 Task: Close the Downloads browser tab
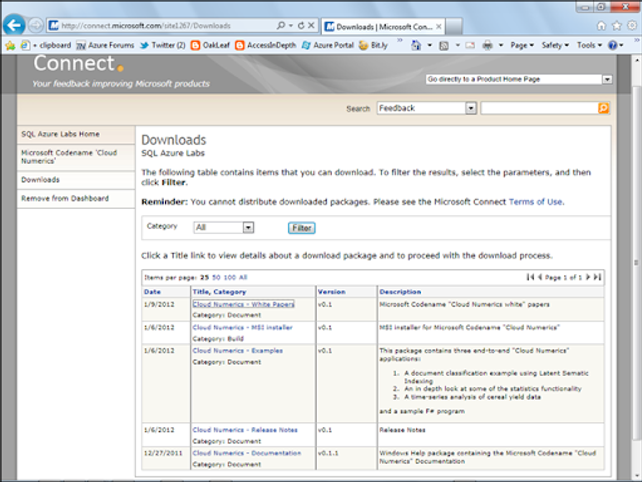(439, 27)
